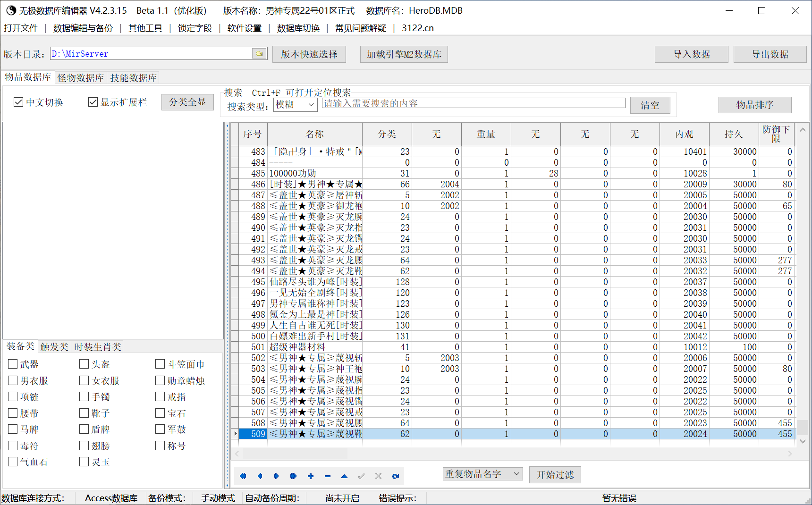Click the edit record triangle icon
This screenshot has width=812, height=505.
(345, 476)
